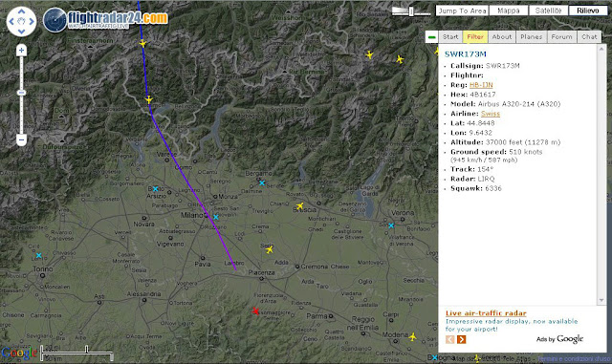Click the hand icon in pan control center
This screenshot has width=612, height=364.
click(21, 21)
